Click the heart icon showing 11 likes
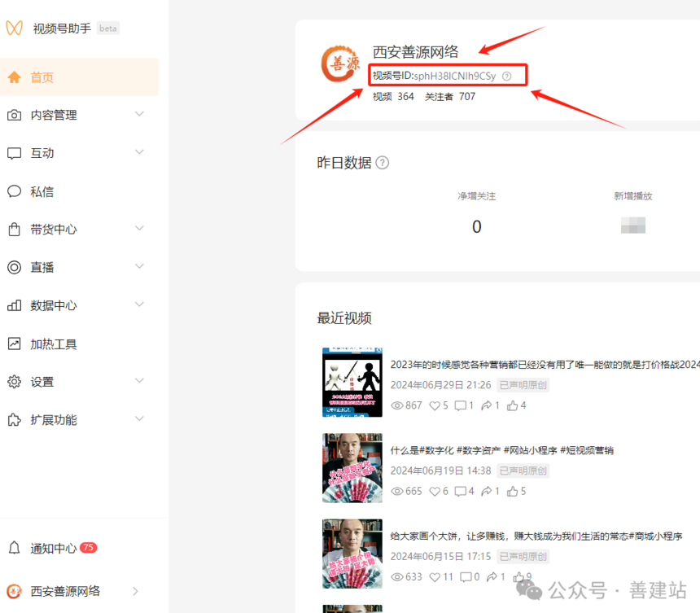This screenshot has height=613, width=700. click(x=435, y=577)
